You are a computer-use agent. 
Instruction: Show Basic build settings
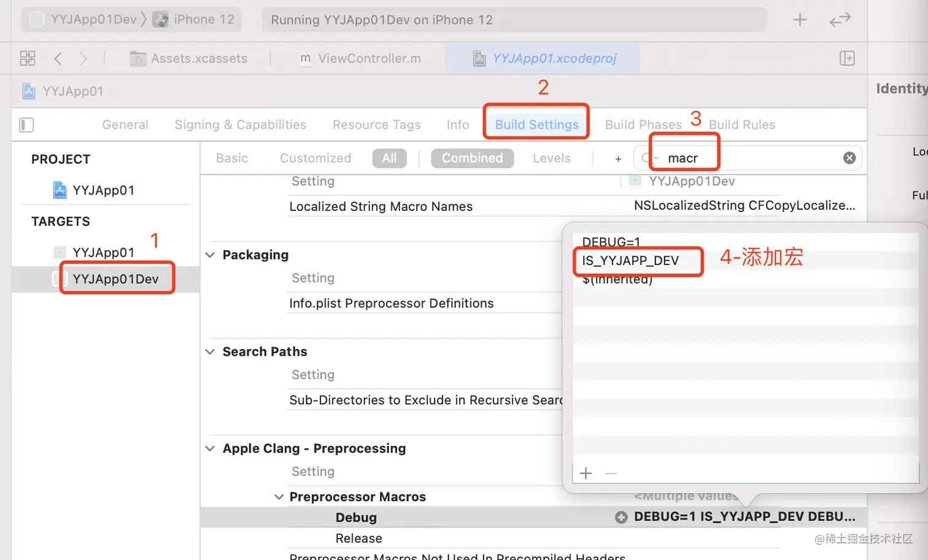coord(232,158)
